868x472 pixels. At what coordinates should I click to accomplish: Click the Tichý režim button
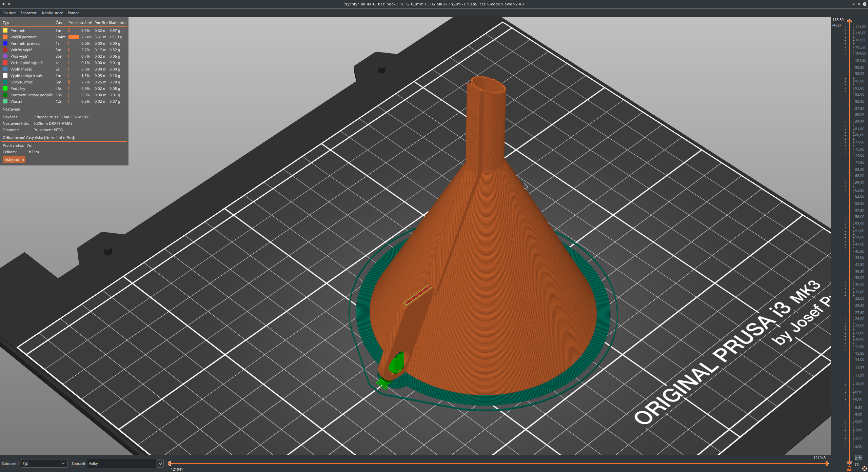pos(14,159)
